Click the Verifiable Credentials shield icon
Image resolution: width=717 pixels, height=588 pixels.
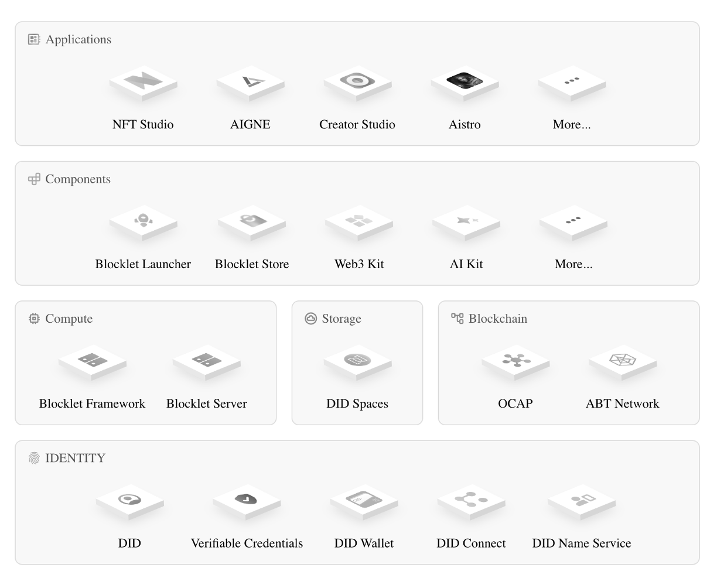pyautogui.click(x=247, y=501)
